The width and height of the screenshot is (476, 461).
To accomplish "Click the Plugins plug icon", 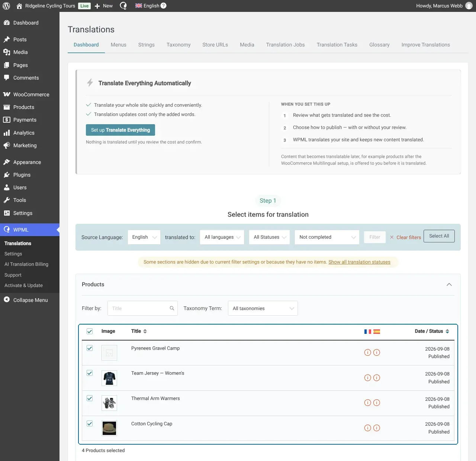I will point(7,175).
